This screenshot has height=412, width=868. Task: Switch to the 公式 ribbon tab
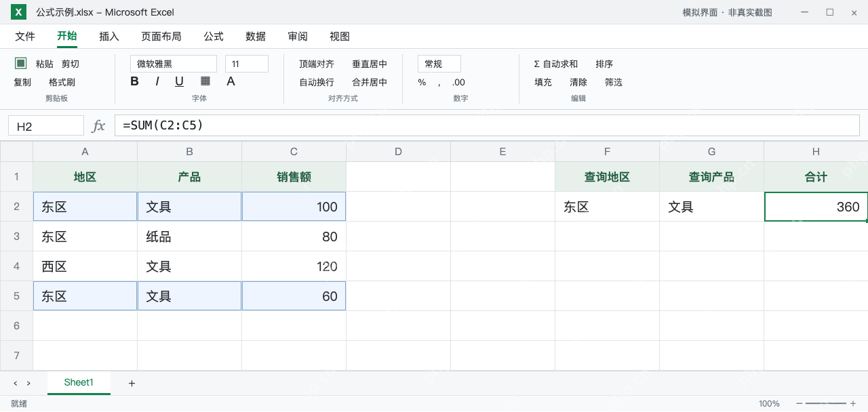[x=214, y=37]
